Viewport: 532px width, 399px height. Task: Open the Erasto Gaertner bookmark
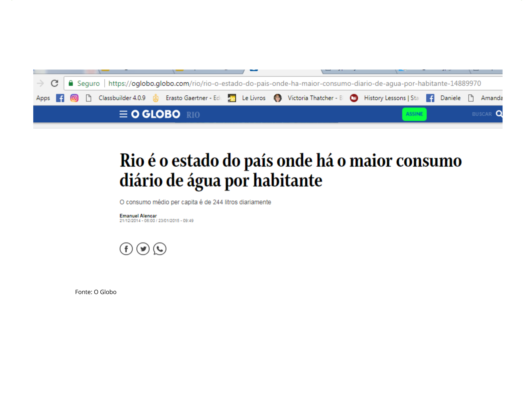click(x=192, y=98)
